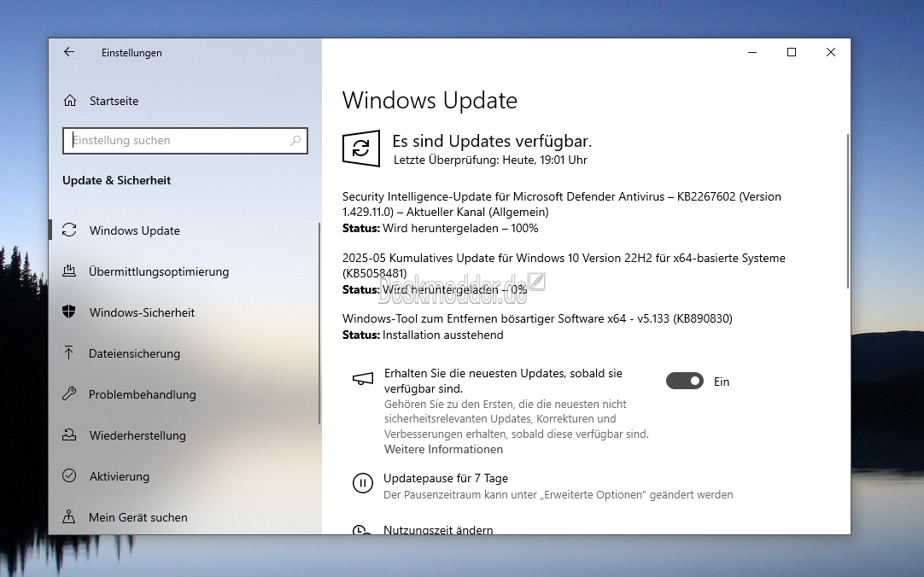Click the Windows Update page title
The image size is (924, 577).
click(430, 100)
